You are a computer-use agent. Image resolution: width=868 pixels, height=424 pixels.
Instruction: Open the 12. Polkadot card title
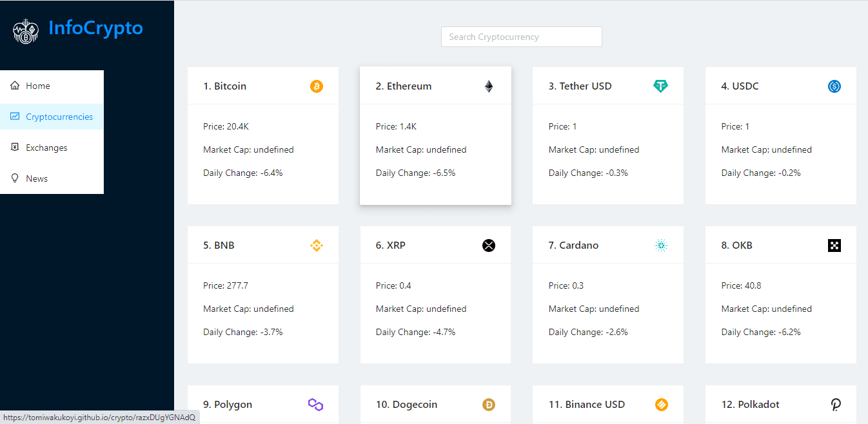[x=751, y=405]
